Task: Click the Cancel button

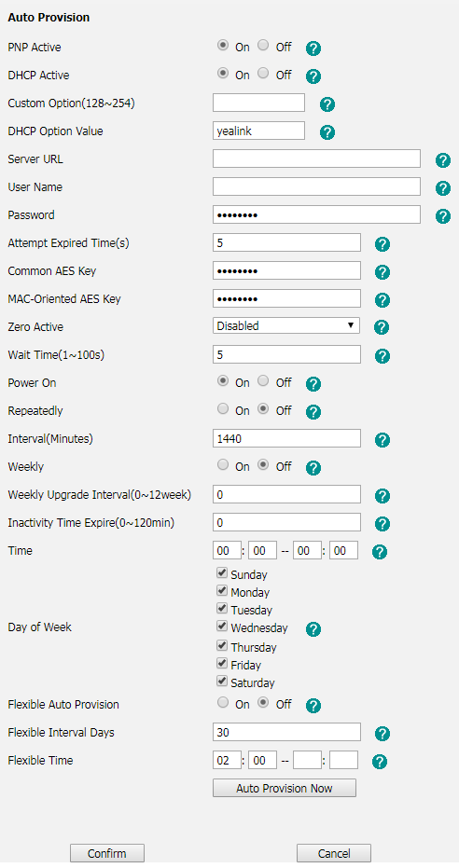Action: tap(334, 853)
